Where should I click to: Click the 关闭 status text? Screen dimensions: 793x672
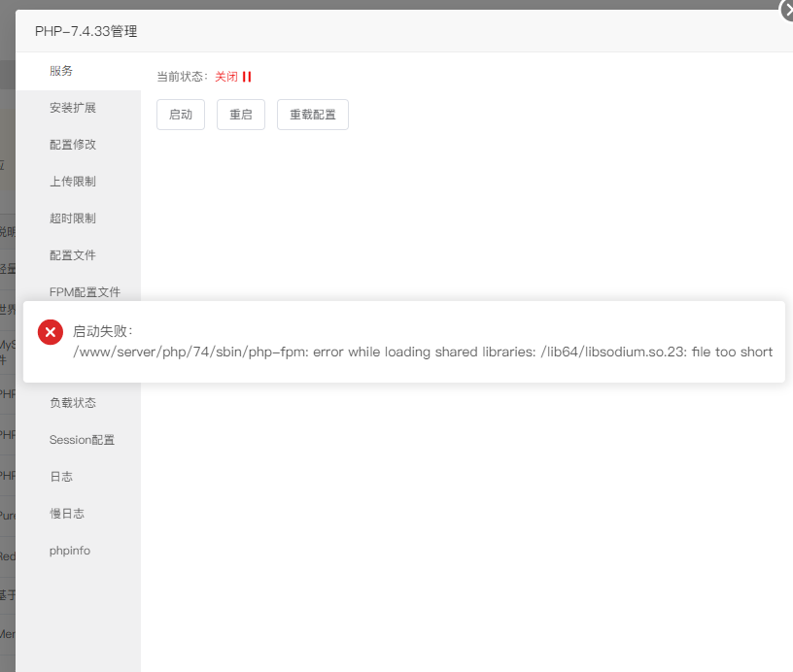point(226,77)
